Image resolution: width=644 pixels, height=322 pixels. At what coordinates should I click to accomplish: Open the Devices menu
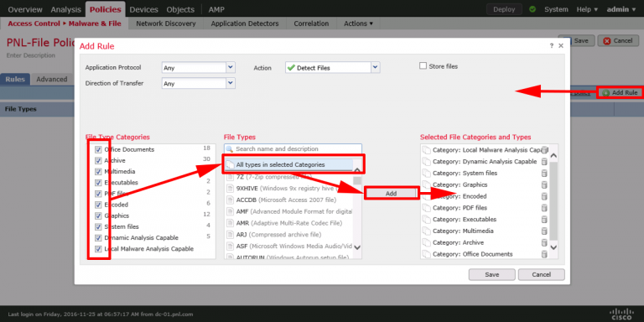(x=143, y=9)
